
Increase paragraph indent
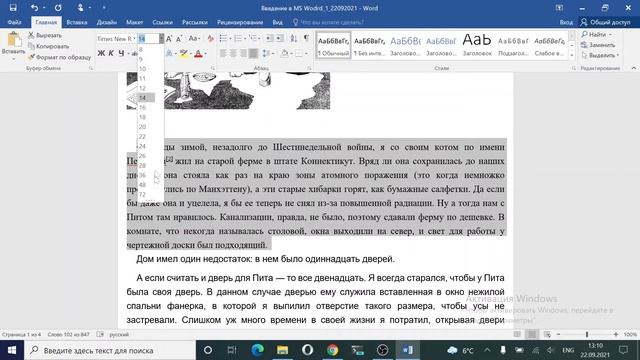279,38
